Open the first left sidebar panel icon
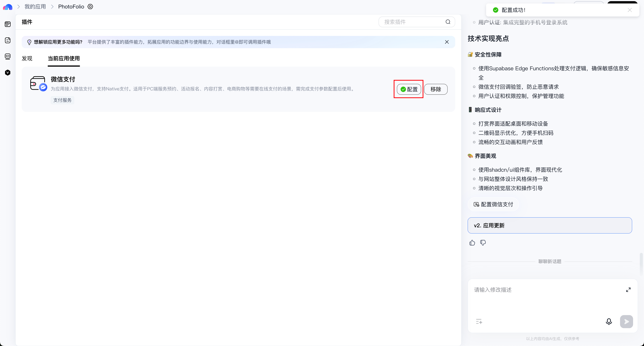The image size is (644, 346). click(x=8, y=24)
